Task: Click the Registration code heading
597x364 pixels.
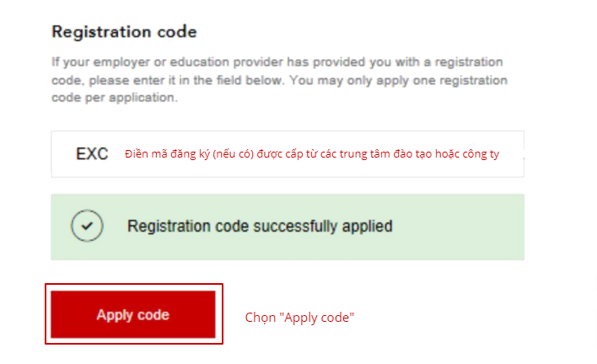Action: (x=124, y=33)
